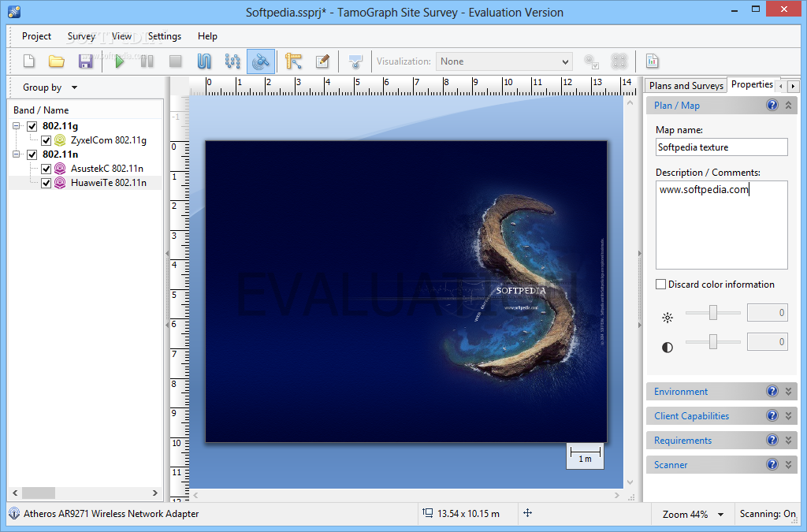This screenshot has width=807, height=532.
Task: Toggle the GPS satellite survey mode icon
Action: coord(261,61)
